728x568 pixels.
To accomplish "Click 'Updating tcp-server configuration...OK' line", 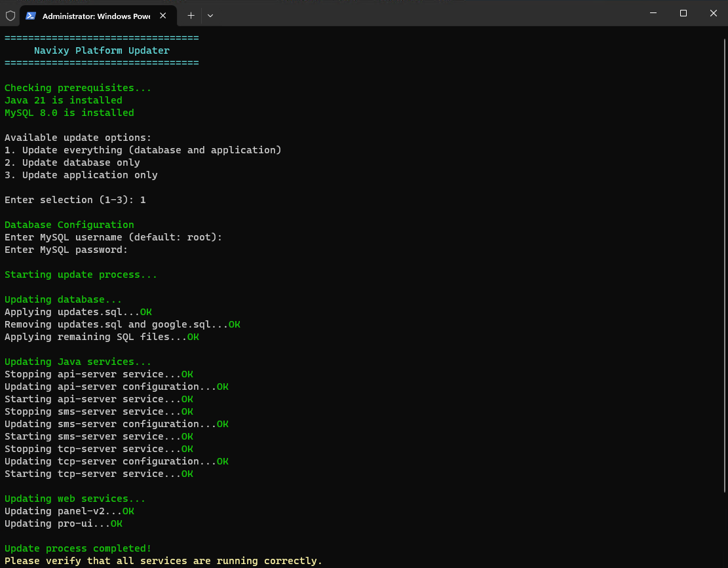I will 117,461.
